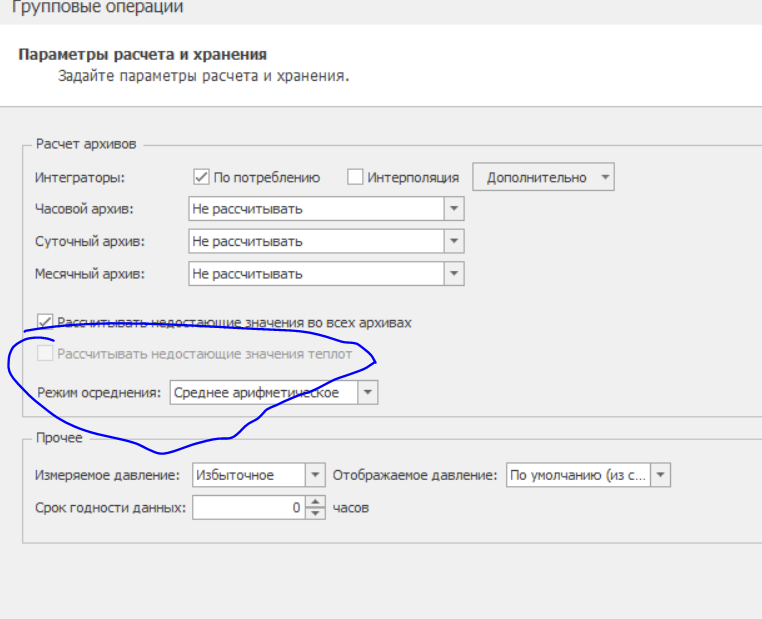Uncheck Рассчитывать недостающие значения во всех архивах
Screen dimensions: 762x619
click(x=45, y=322)
